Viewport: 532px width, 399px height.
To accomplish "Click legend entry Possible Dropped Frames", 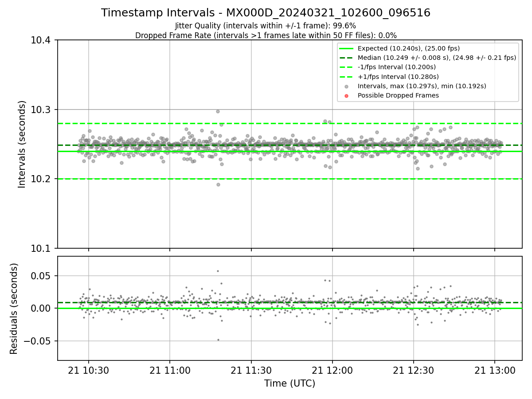I will tap(398, 95).
